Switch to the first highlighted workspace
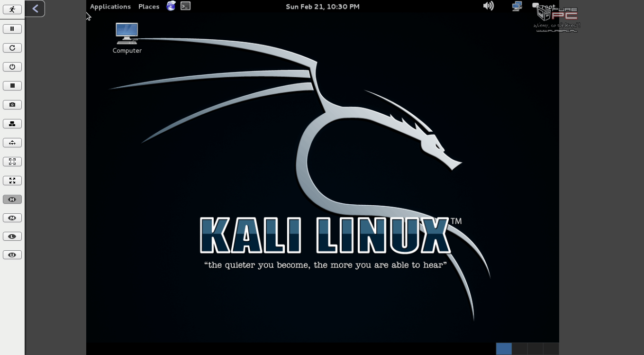 (x=504, y=349)
